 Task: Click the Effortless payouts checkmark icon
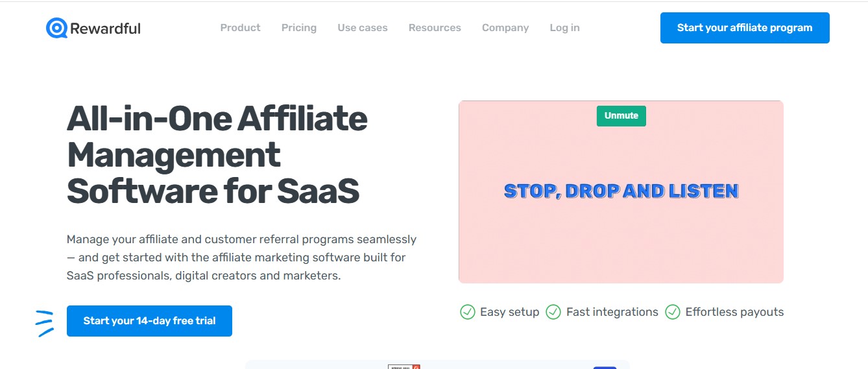click(x=673, y=312)
